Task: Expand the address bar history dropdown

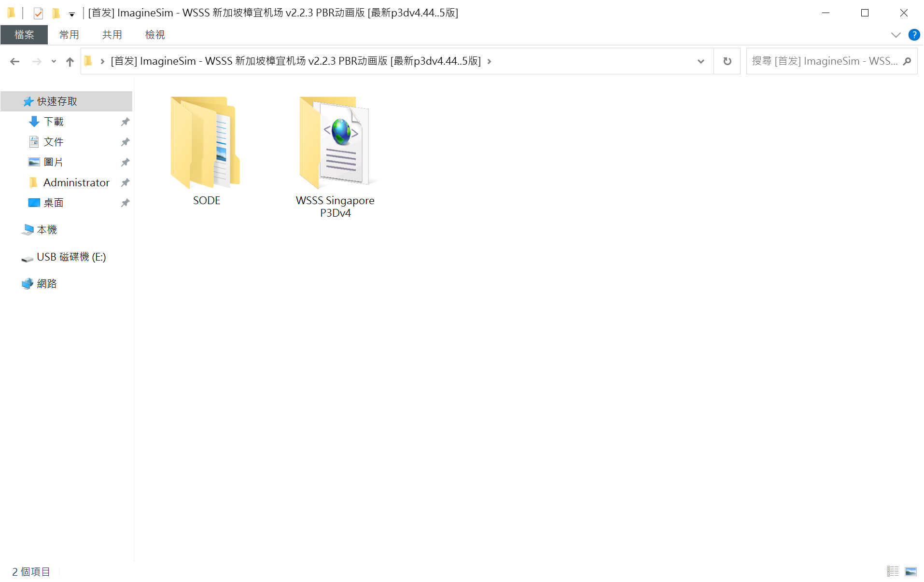Action: (700, 61)
